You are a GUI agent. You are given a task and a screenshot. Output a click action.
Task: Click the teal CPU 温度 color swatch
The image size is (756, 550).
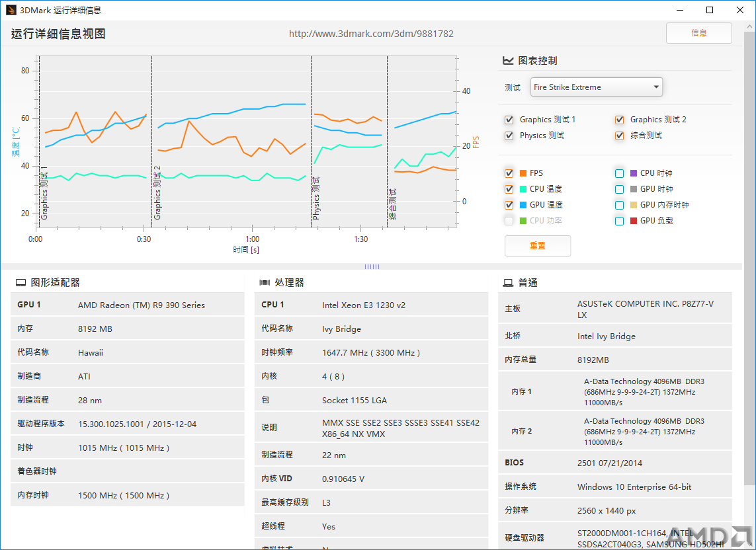click(x=523, y=189)
